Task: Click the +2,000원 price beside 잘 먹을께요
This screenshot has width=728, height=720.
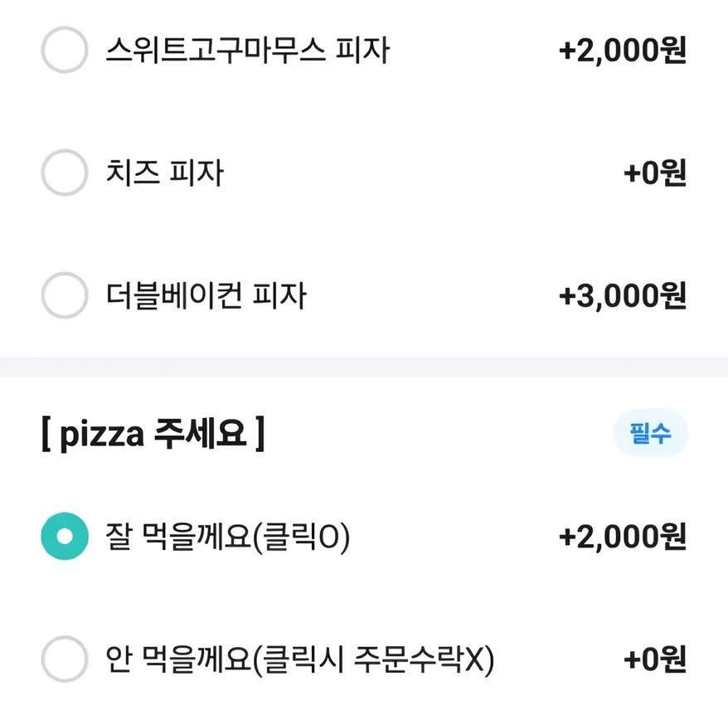Action: [623, 537]
